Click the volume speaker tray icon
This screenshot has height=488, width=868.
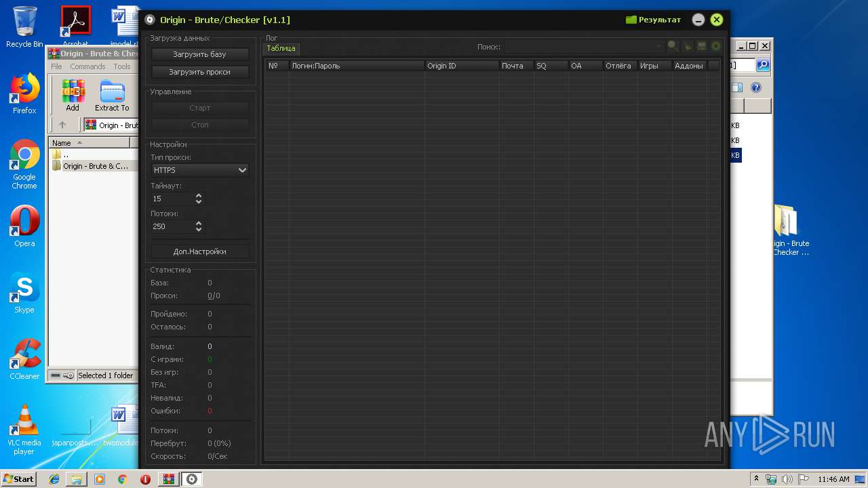[787, 479]
